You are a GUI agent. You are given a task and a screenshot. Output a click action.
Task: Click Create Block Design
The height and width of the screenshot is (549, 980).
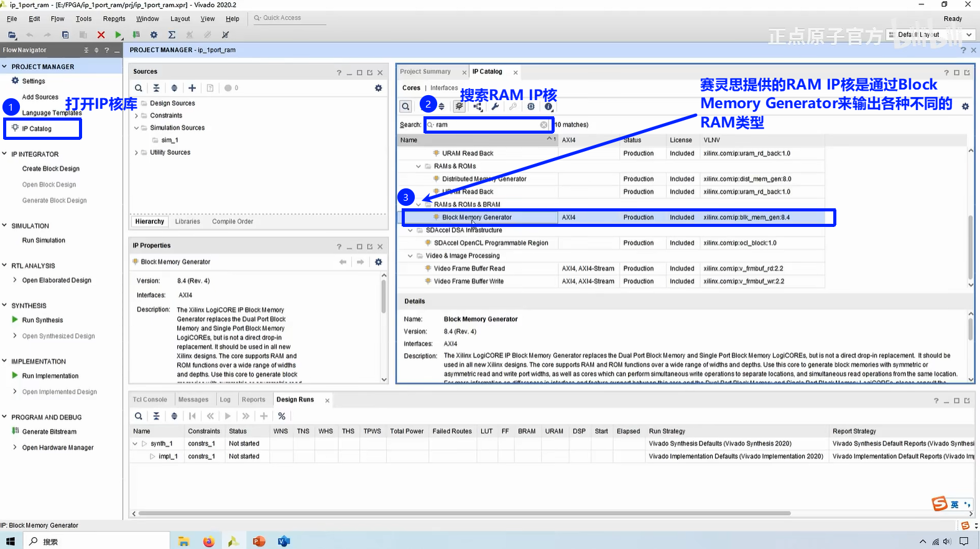click(x=51, y=169)
